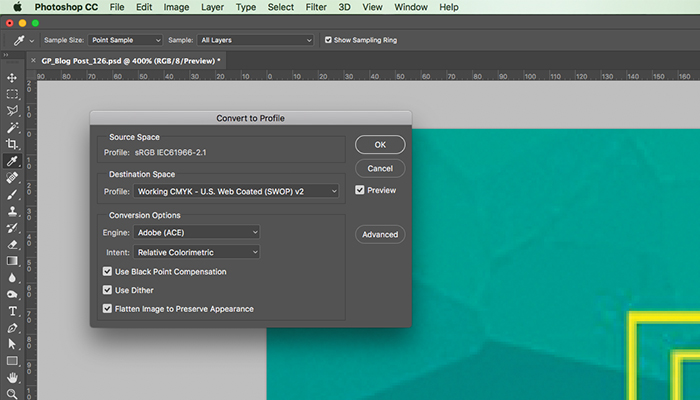
Task: Select the Eraser tool
Action: (x=12, y=244)
